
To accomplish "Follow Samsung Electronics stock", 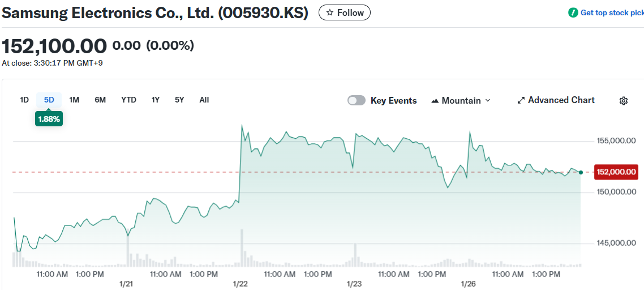I will (x=345, y=13).
